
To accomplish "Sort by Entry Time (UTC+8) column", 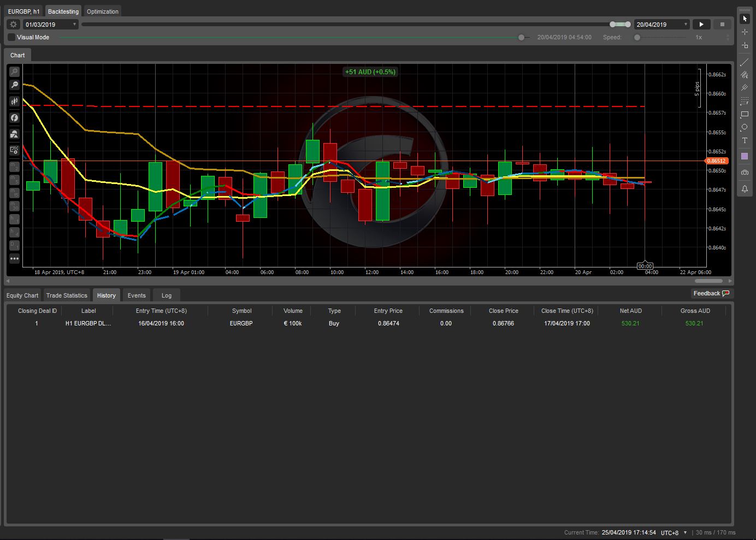I will (x=161, y=311).
